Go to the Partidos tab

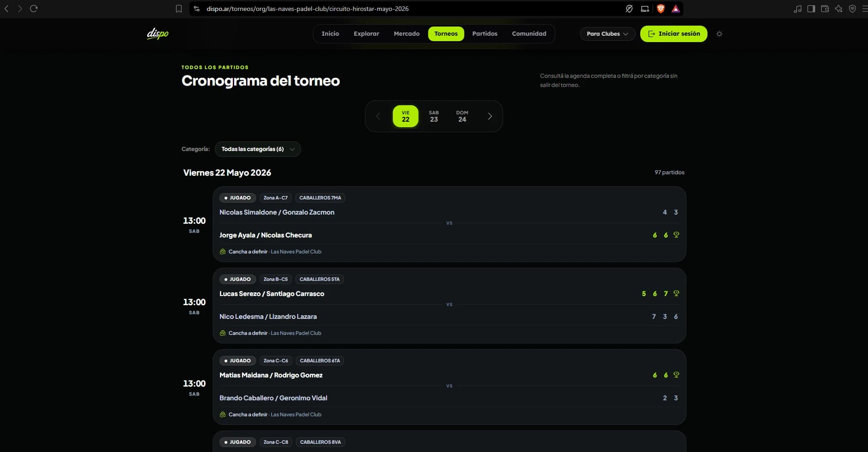click(x=485, y=34)
